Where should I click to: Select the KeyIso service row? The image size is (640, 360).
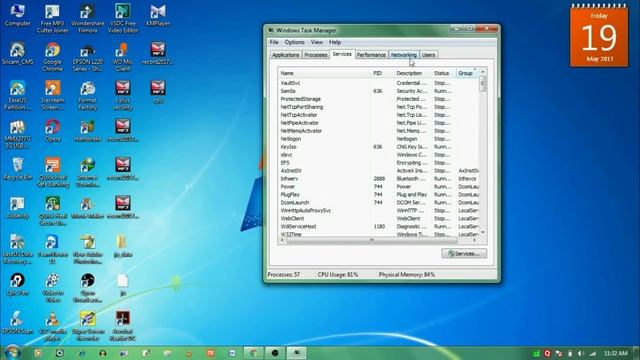click(x=378, y=147)
